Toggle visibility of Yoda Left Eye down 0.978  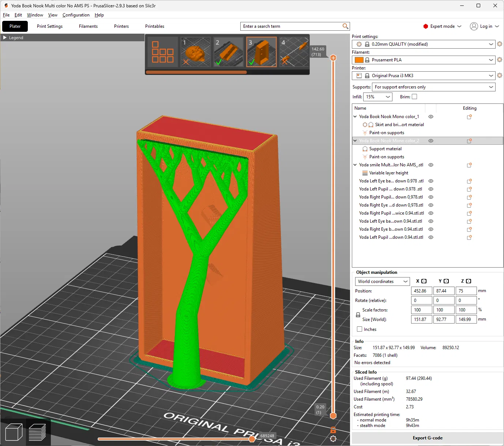pos(431,181)
